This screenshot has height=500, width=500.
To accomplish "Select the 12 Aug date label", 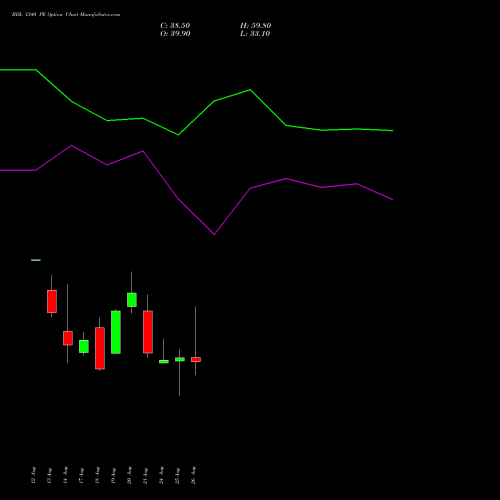I will click(x=33, y=475).
